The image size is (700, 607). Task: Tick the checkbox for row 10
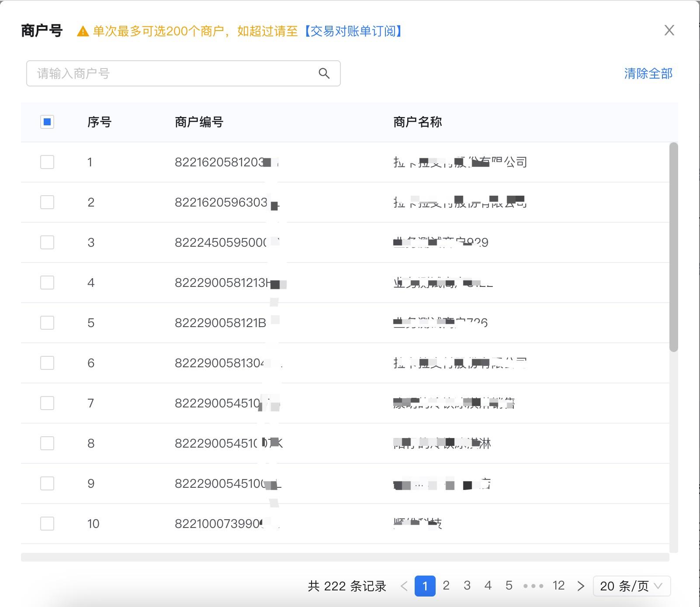click(x=47, y=524)
